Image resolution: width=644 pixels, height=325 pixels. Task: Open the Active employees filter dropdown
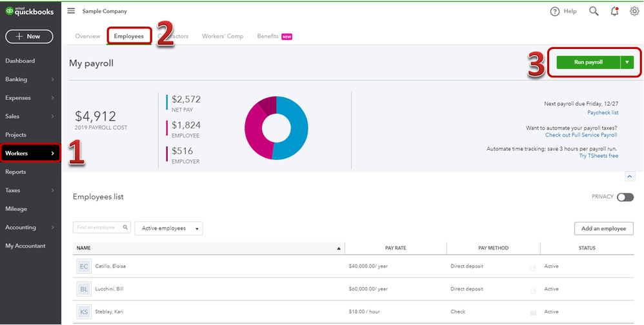pos(168,228)
